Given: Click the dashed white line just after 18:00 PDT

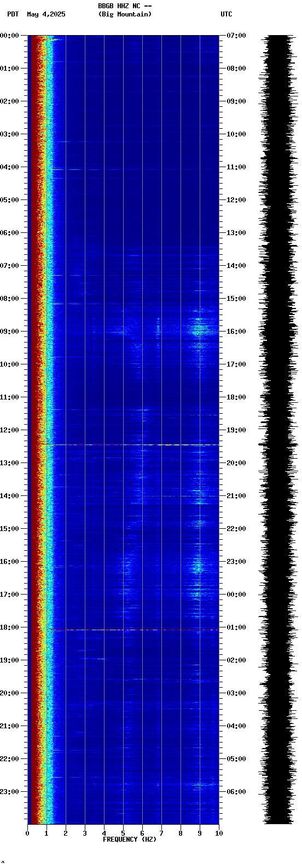Looking at the screenshot, I should [x=142, y=630].
